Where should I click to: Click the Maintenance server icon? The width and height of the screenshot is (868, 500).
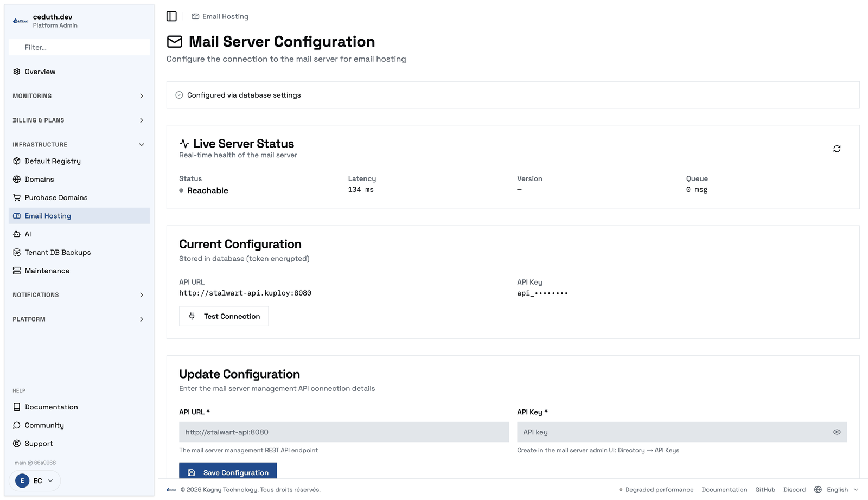coord(17,271)
